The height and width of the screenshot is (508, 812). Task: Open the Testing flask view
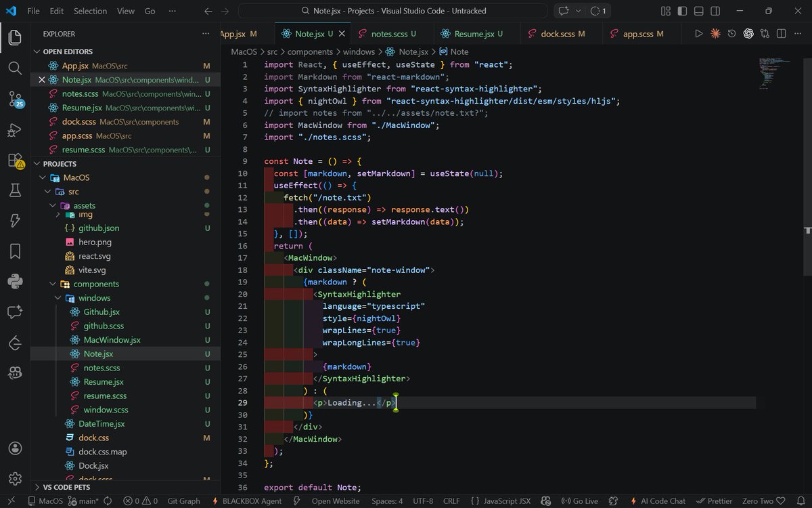tap(15, 191)
